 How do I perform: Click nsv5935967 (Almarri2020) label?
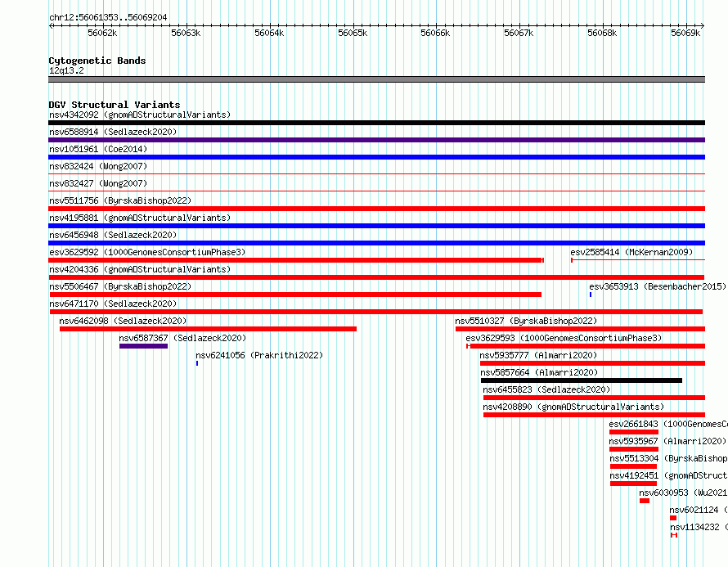(667, 441)
